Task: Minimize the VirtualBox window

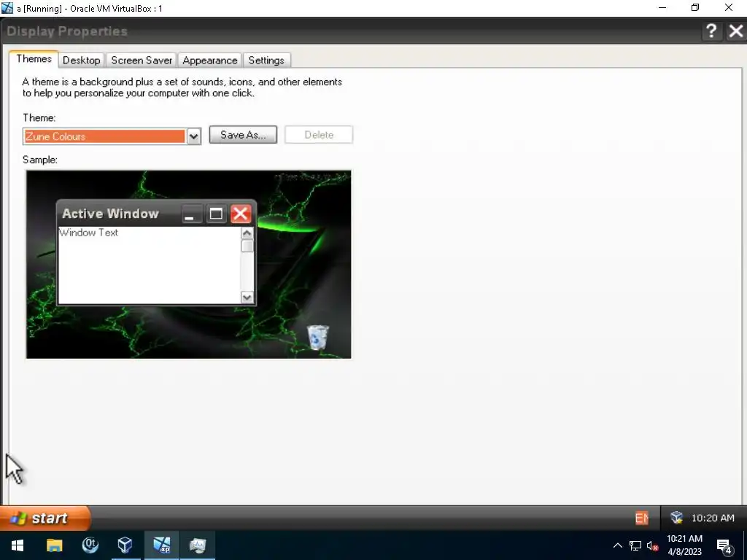Action: click(662, 7)
